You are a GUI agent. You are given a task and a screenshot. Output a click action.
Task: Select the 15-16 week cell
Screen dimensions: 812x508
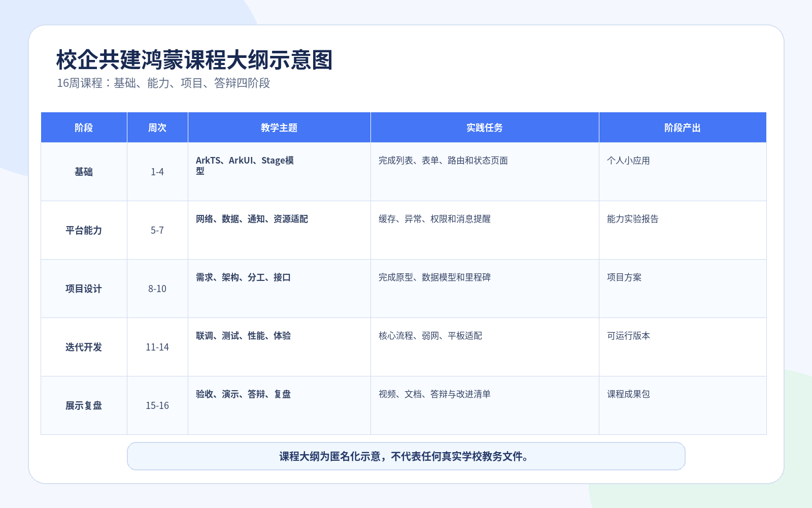click(157, 405)
